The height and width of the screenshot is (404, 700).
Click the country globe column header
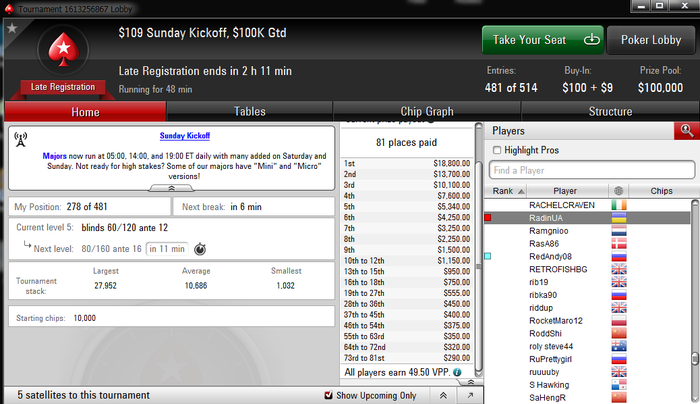(x=619, y=191)
